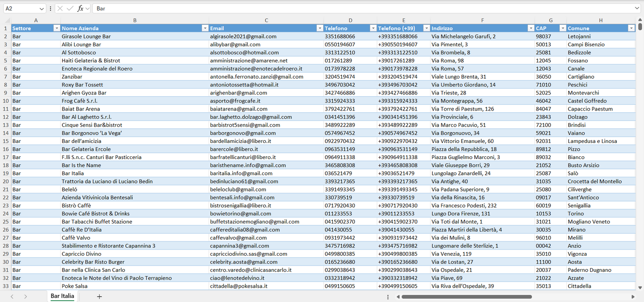Select phone cell +393792422761
The width and height of the screenshot is (644, 302).
click(404, 109)
